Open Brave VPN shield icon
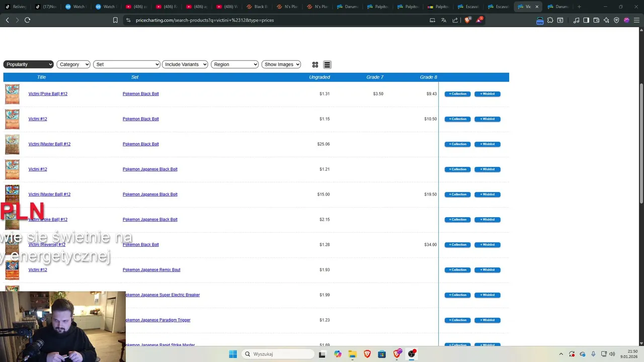Image resolution: width=644 pixels, height=362 pixels. point(616,20)
